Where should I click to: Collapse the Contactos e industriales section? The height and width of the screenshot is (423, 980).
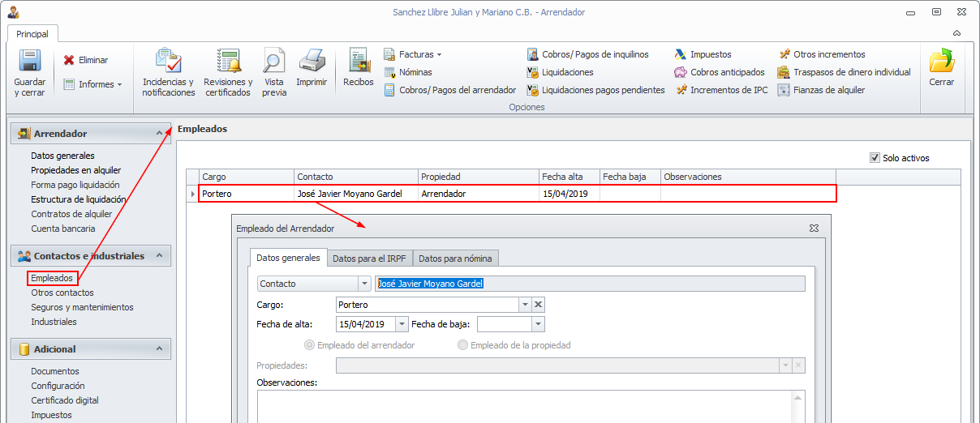point(160,255)
